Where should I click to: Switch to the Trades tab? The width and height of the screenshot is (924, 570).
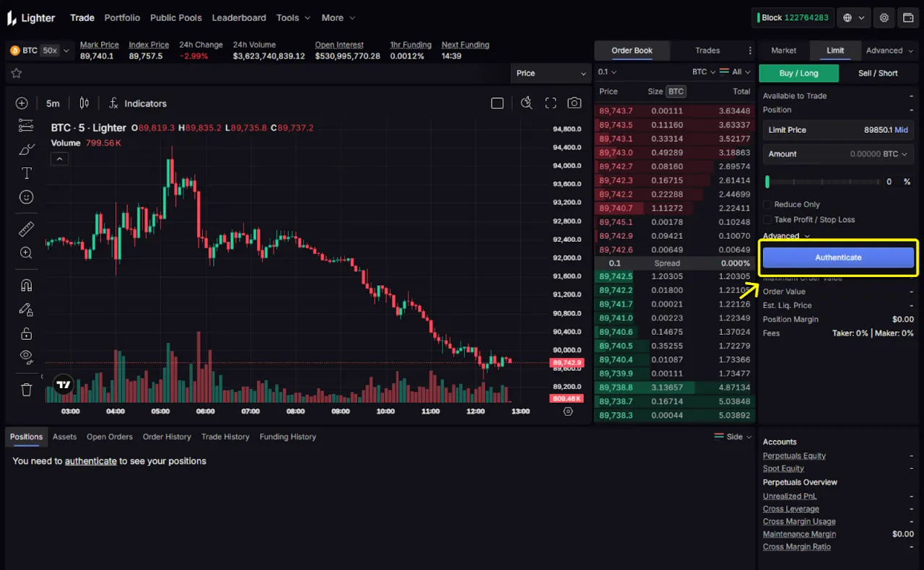point(707,51)
